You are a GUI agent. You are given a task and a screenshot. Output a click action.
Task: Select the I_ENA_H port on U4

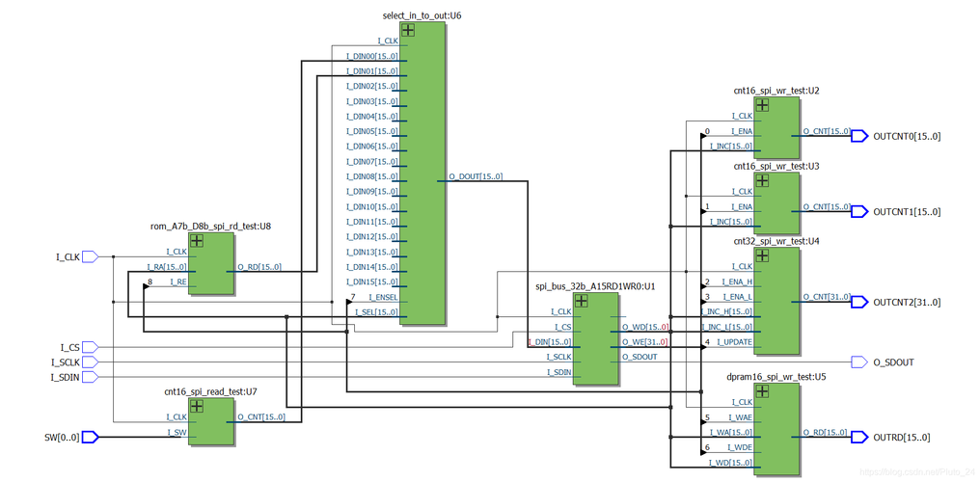point(736,281)
